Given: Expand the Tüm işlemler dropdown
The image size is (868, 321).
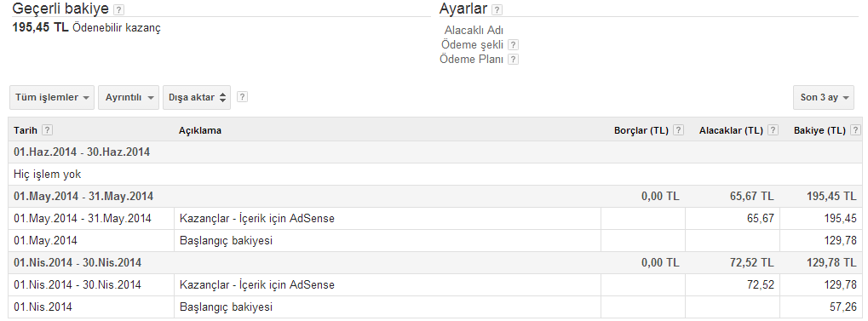Looking at the screenshot, I should (x=52, y=97).
